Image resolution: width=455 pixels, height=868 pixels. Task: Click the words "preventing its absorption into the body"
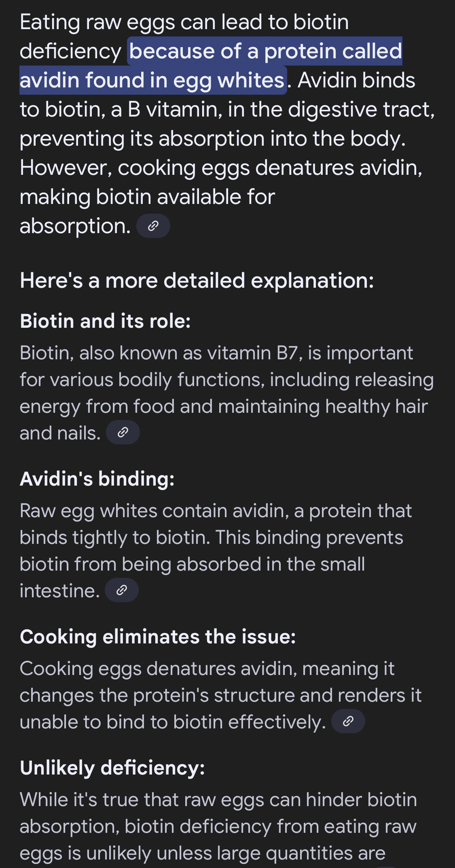212,139
